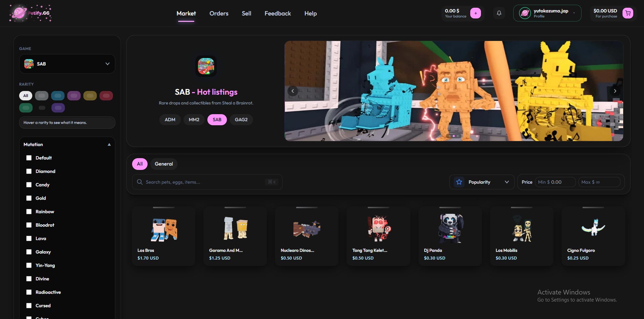The image size is (644, 319).
Task: Open the Nuclearo Dinos... listing image
Action: (x=307, y=229)
